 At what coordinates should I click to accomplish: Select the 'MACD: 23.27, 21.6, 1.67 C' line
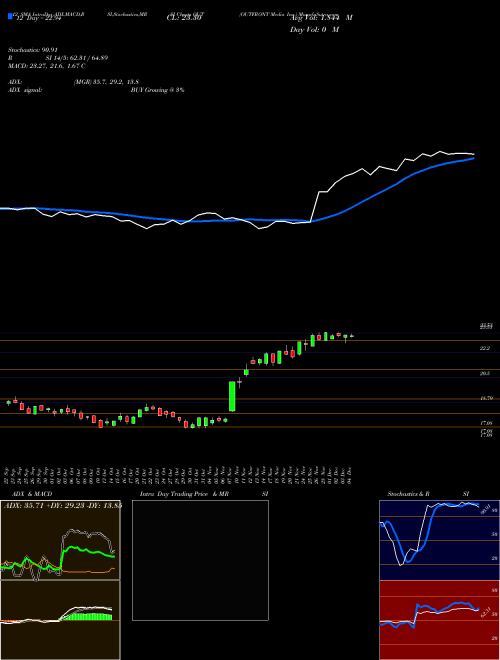(47, 66)
